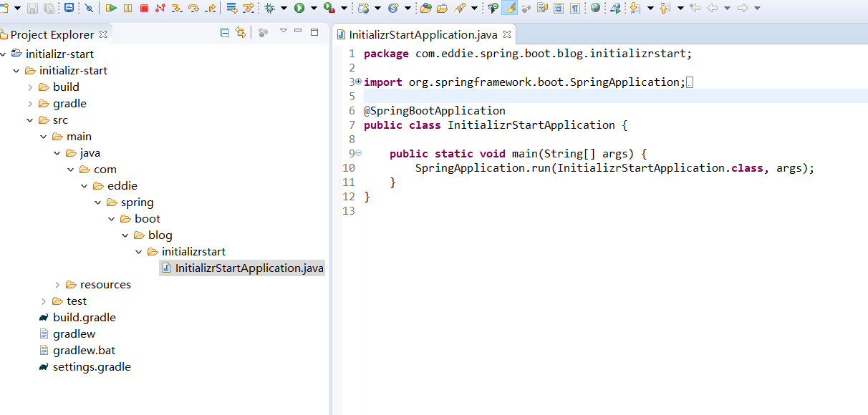Click the Step Return icon
The image size is (868, 415).
(211, 8)
